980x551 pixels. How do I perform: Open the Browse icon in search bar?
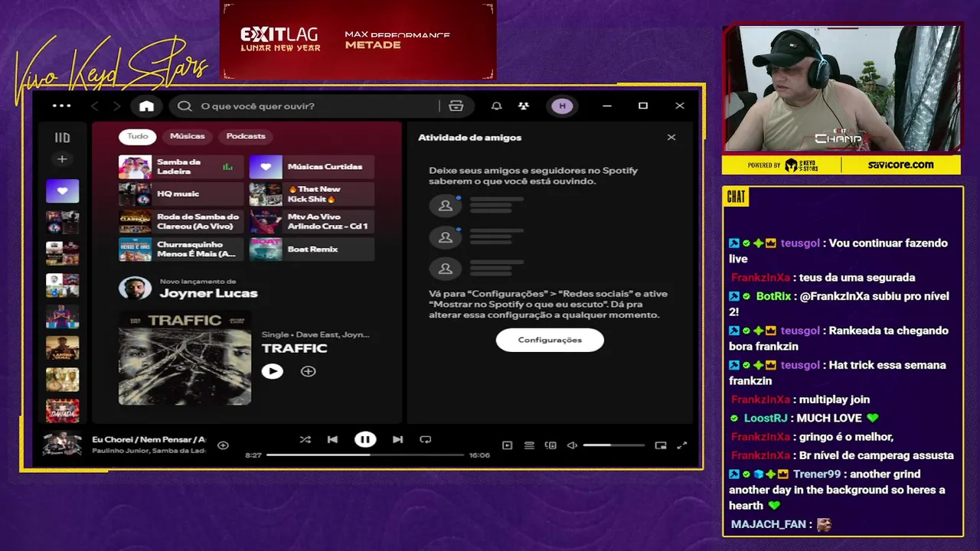click(456, 106)
